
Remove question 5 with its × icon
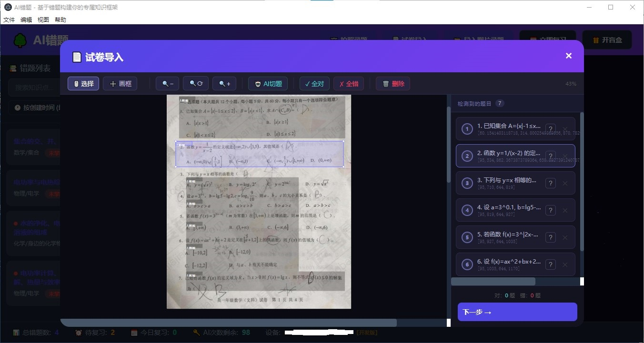[565, 237]
